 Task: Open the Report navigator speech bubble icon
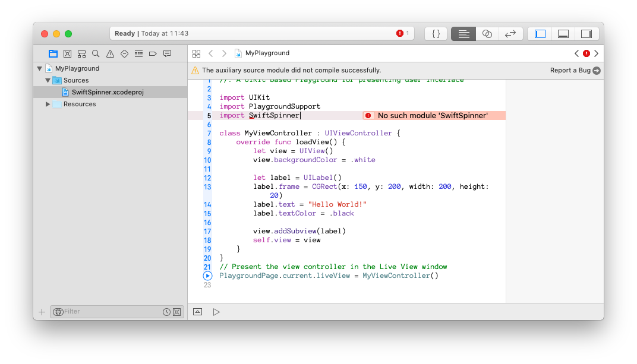(x=167, y=53)
